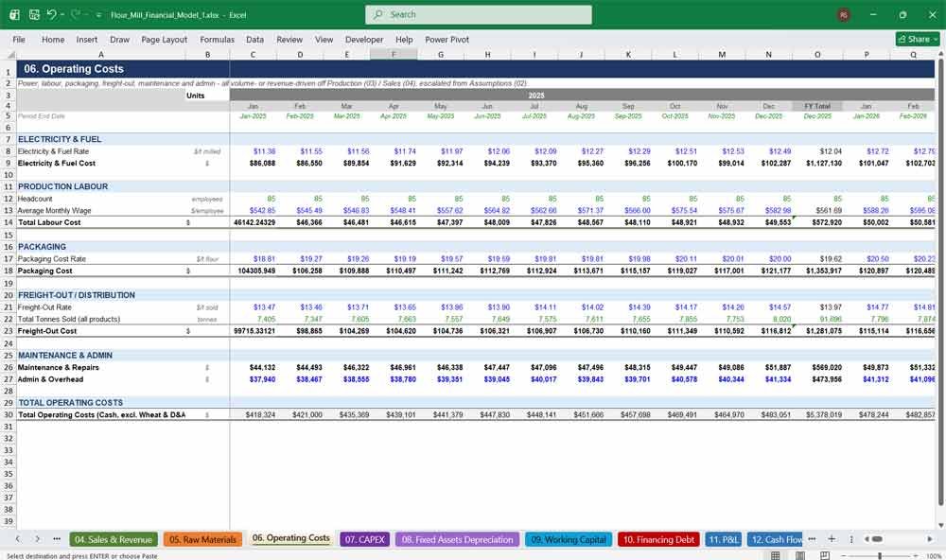946x560 pixels.
Task: Undo the last action
Action: [51, 14]
